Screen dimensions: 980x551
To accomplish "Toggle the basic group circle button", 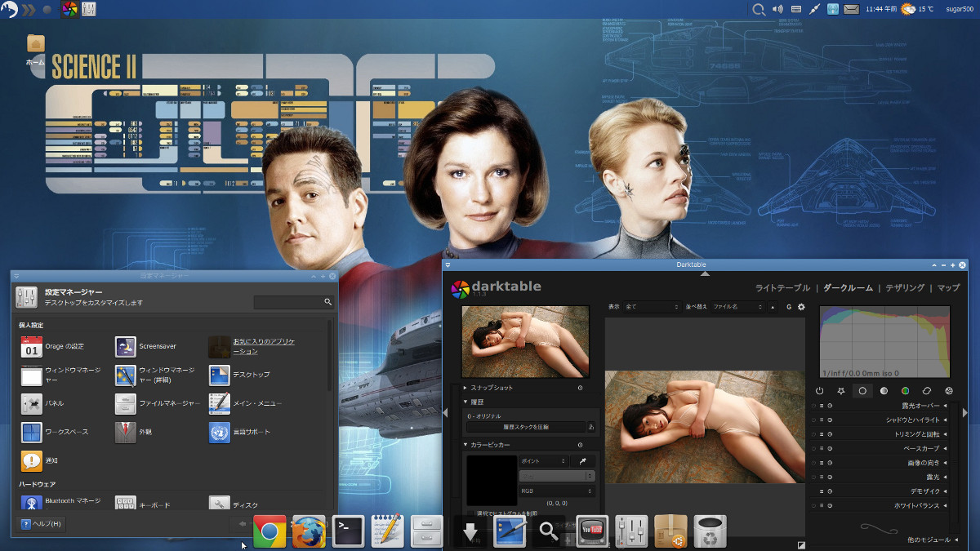I will (x=862, y=391).
